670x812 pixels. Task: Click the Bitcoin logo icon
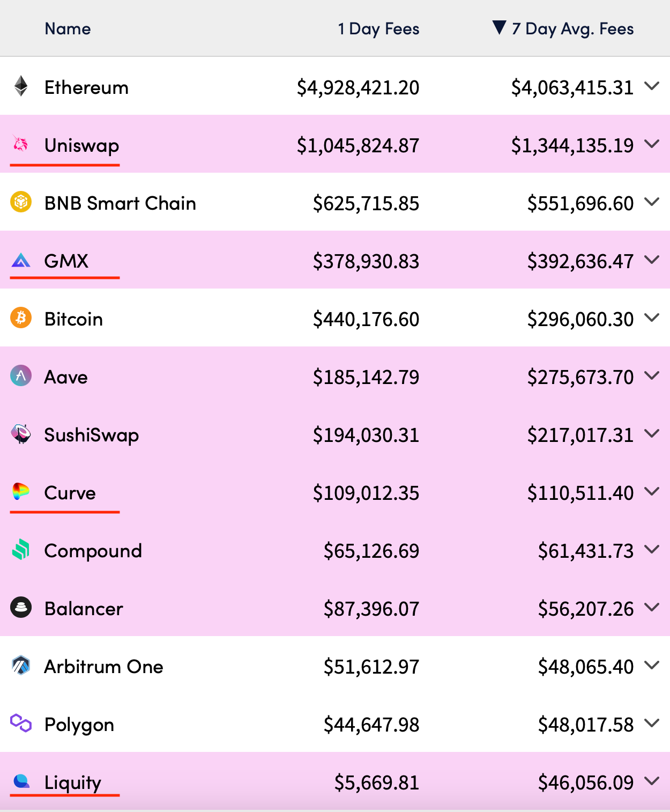(x=21, y=319)
